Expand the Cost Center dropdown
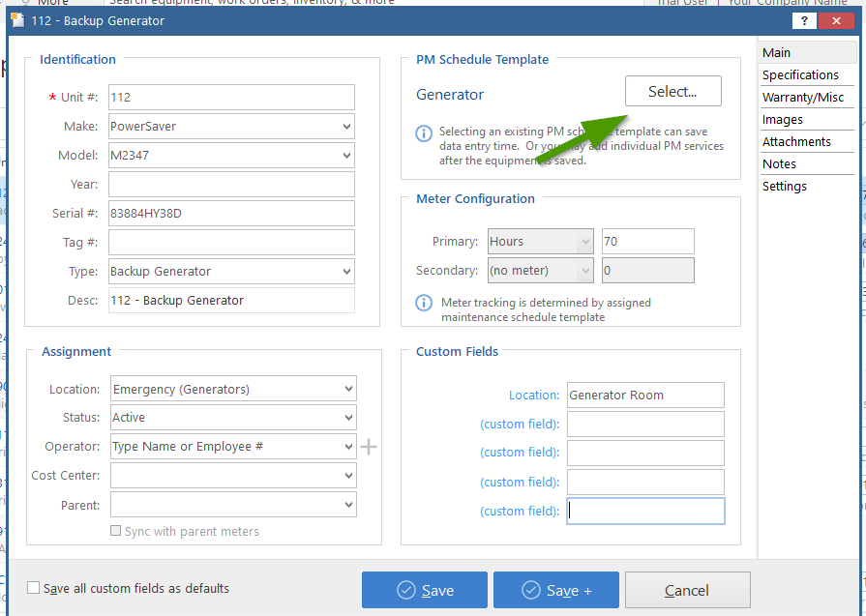 (348, 475)
